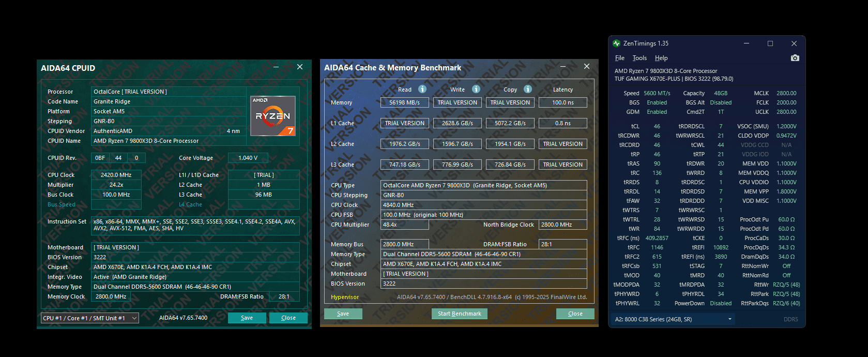Click the FCLK value 2000.00 in ZenTimings
The image size is (868, 357).
pyautogui.click(x=786, y=102)
